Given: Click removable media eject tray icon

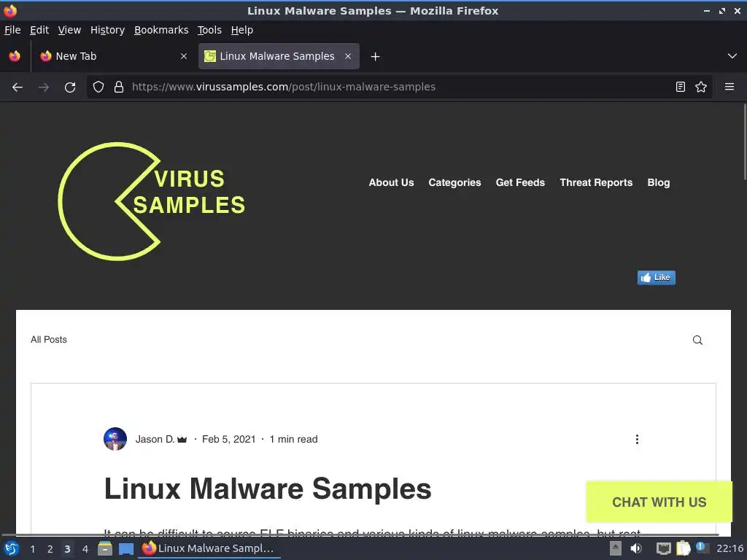Looking at the screenshot, I should pos(616,548).
